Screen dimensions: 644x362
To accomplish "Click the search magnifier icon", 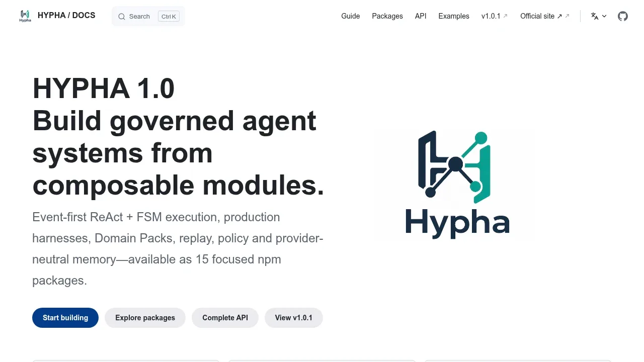I will coord(122,17).
